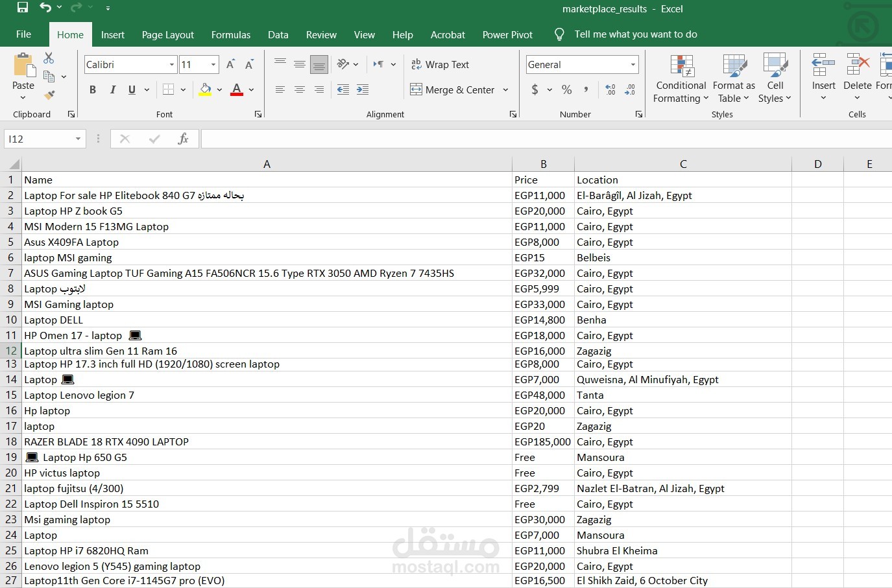Open the Font dialog launcher
Viewport: 892px width, 588px height.
(258, 114)
